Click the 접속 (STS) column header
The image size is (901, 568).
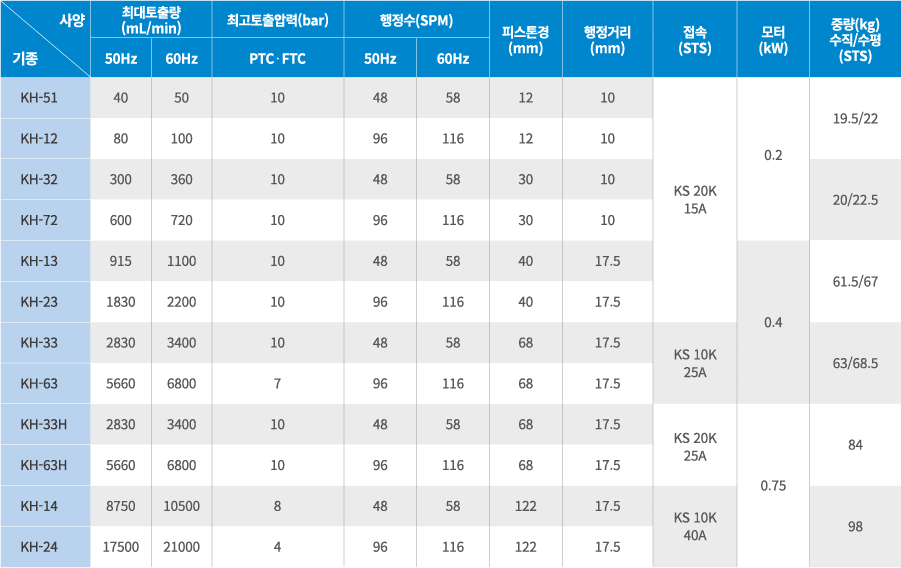pyautogui.click(x=694, y=39)
